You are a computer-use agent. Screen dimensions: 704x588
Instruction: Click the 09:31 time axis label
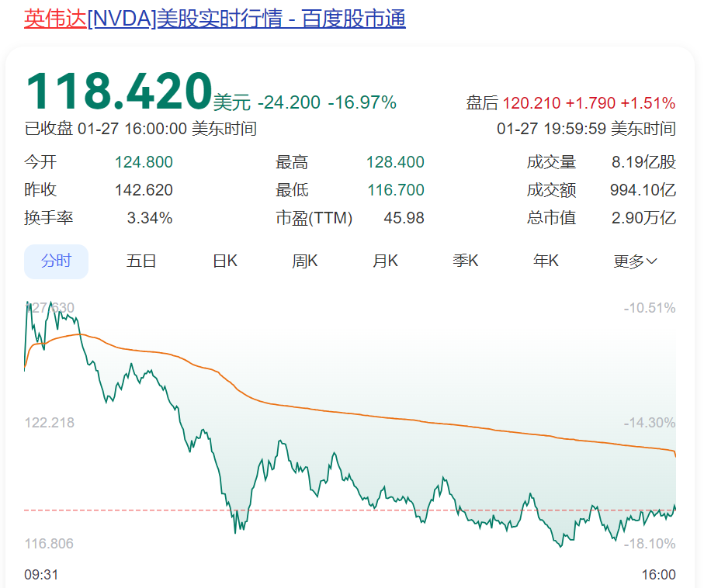pyautogui.click(x=41, y=575)
